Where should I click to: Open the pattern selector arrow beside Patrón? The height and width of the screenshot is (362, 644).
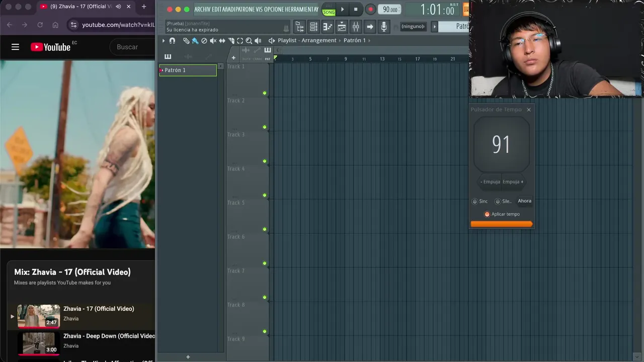point(435,26)
